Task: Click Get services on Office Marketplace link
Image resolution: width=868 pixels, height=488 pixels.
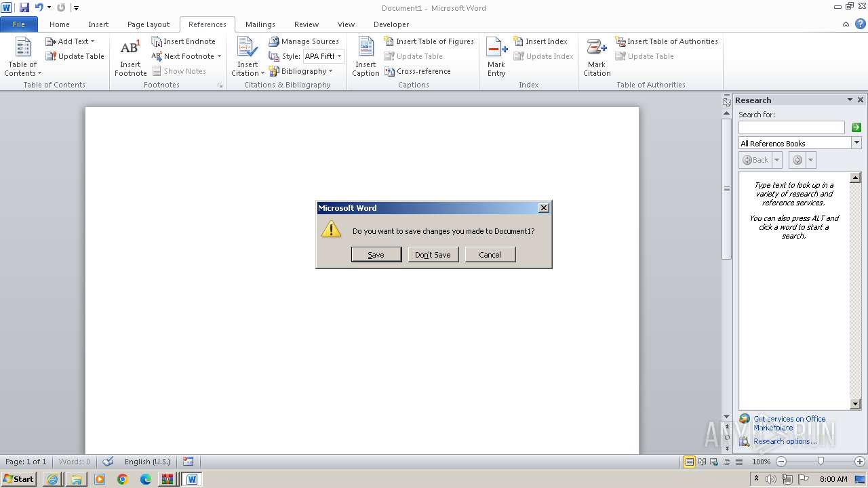Action: [789, 423]
